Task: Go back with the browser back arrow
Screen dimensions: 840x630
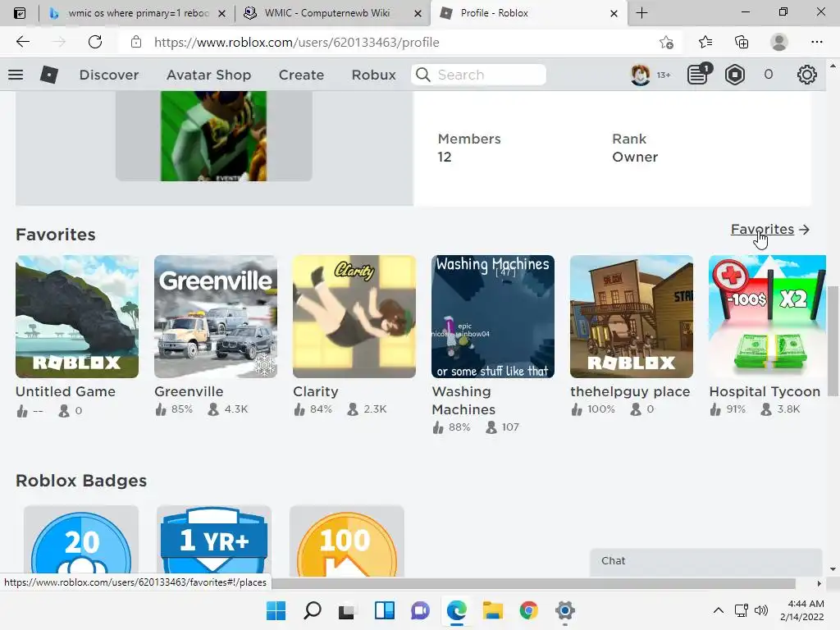Action: (x=22, y=42)
